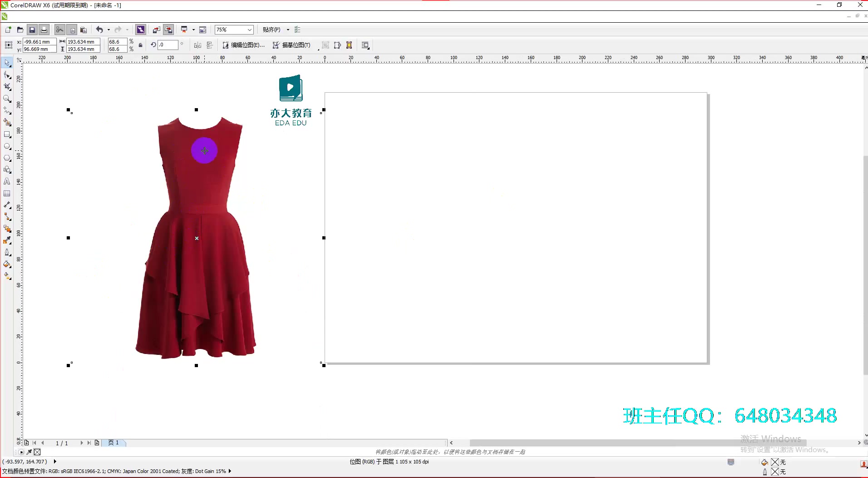Select the Dimension tool
868x478 pixels.
pyautogui.click(x=7, y=205)
